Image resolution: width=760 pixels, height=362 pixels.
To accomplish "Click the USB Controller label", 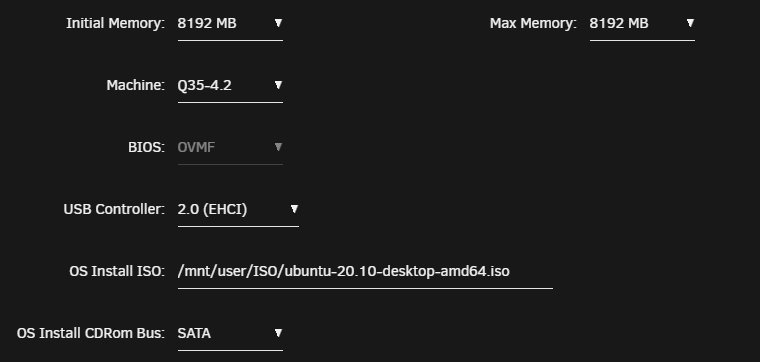I will [x=114, y=209].
